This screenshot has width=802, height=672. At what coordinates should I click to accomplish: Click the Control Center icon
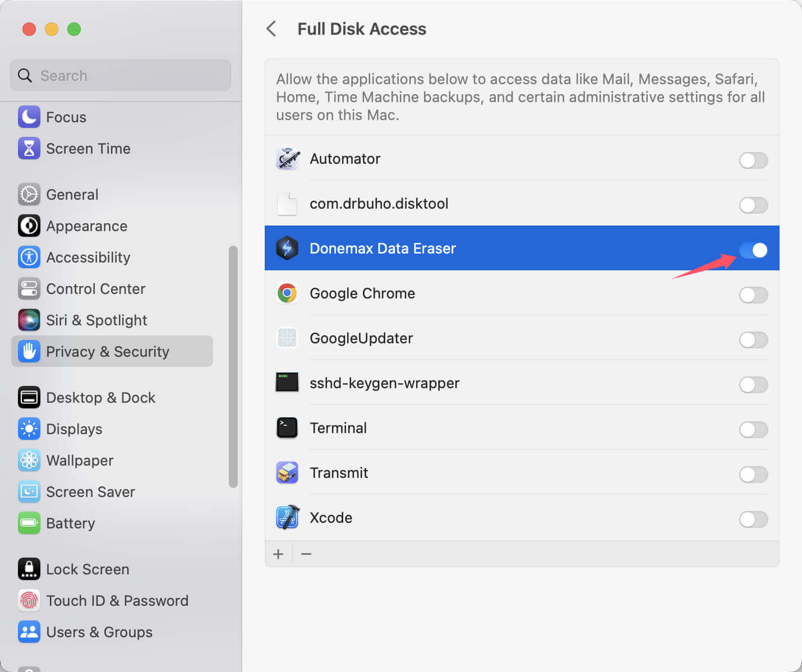[x=29, y=288]
